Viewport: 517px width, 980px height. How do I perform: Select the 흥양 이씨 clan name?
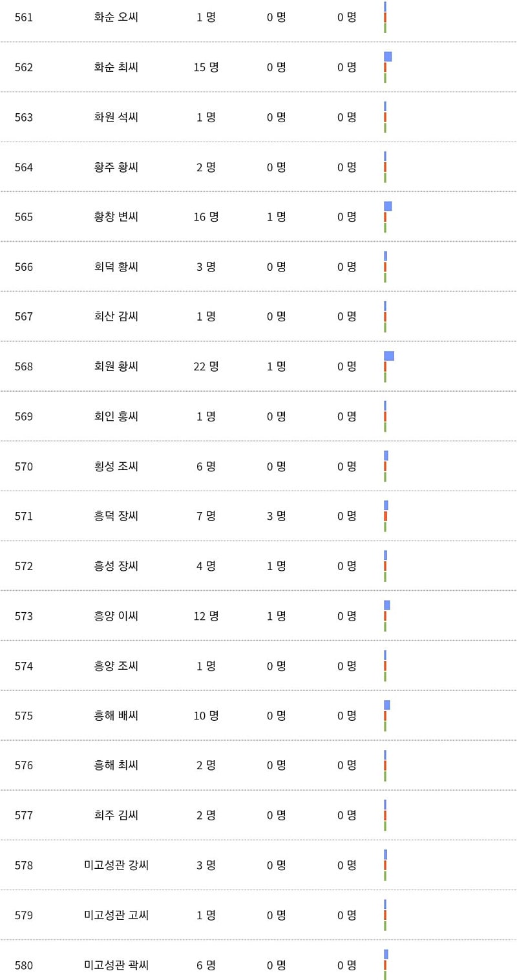pos(116,616)
